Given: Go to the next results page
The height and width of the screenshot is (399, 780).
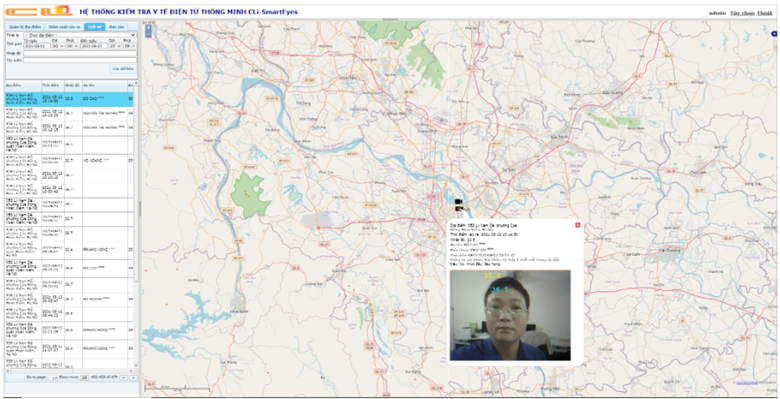Looking at the screenshot, I should coord(133,378).
